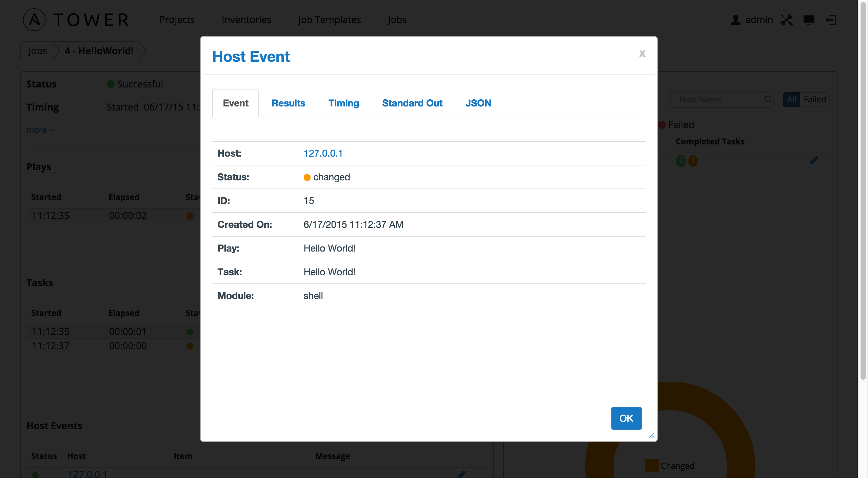The width and height of the screenshot is (868, 478).
Task: Click the Ansible Tower logo icon
Action: click(34, 20)
